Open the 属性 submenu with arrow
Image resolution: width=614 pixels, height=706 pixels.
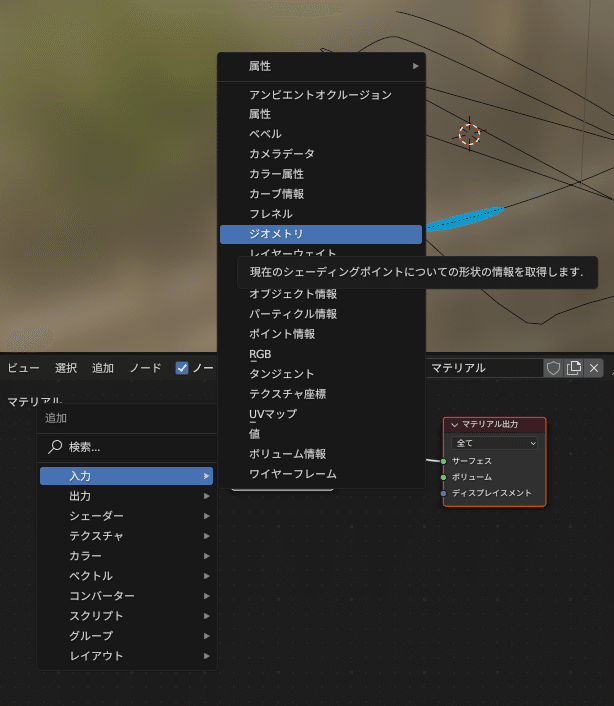point(321,66)
